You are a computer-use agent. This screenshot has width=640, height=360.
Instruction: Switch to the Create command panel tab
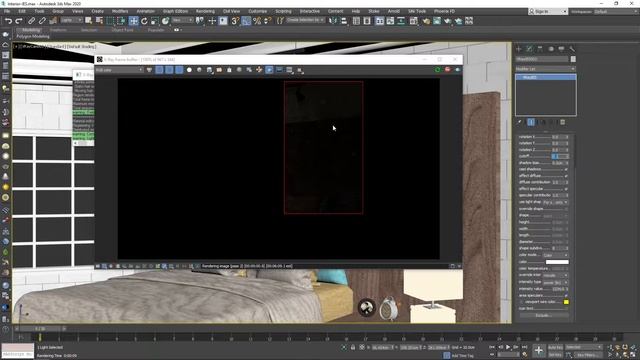[519, 49]
